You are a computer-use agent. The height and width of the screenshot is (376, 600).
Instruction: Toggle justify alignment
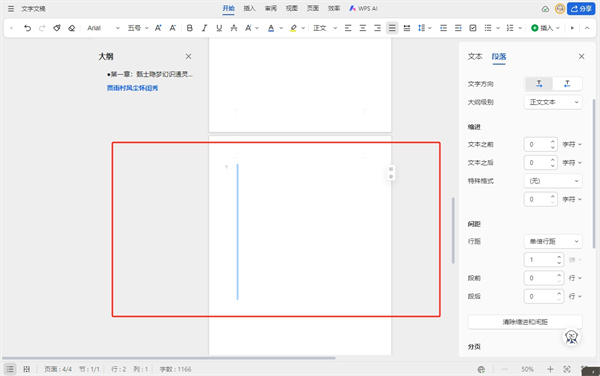[392, 28]
